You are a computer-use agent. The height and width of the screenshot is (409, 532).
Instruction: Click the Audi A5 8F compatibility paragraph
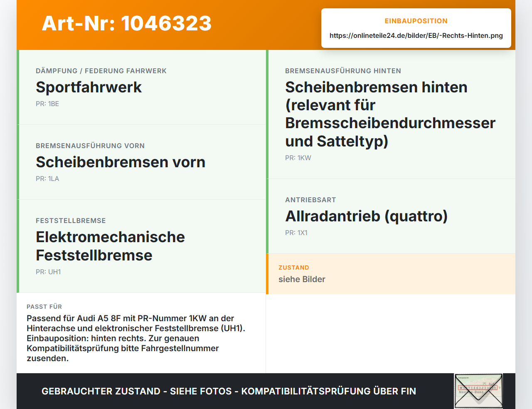pos(136,338)
